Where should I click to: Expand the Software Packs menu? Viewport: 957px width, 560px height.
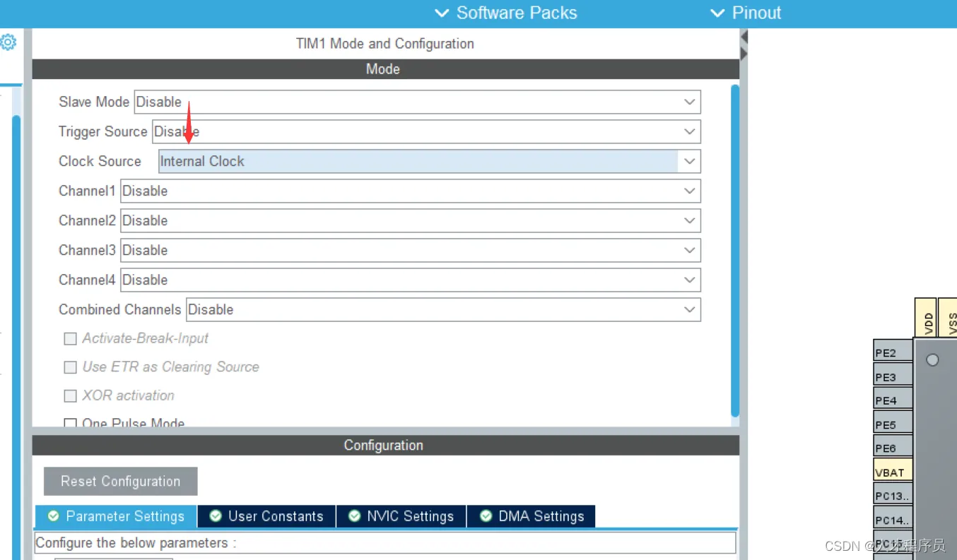[506, 13]
